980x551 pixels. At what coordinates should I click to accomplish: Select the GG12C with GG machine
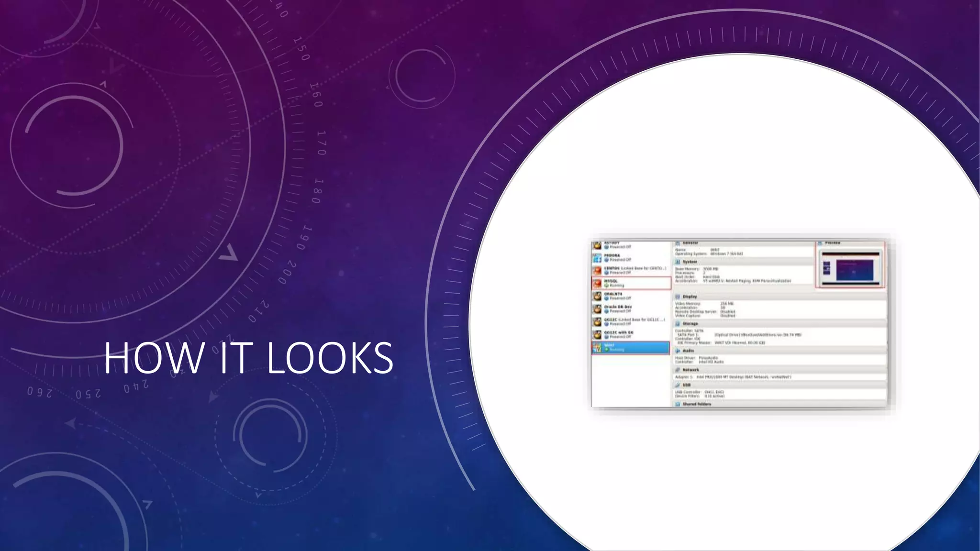(619, 333)
